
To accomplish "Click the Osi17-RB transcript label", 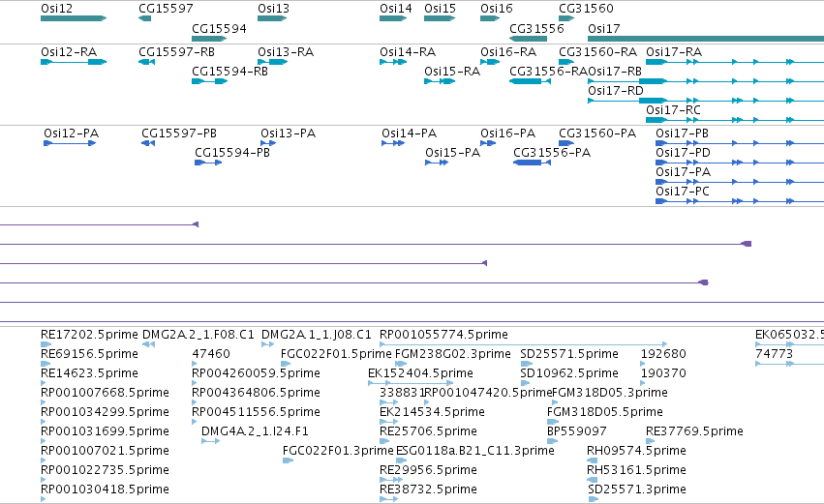I will (x=615, y=72).
